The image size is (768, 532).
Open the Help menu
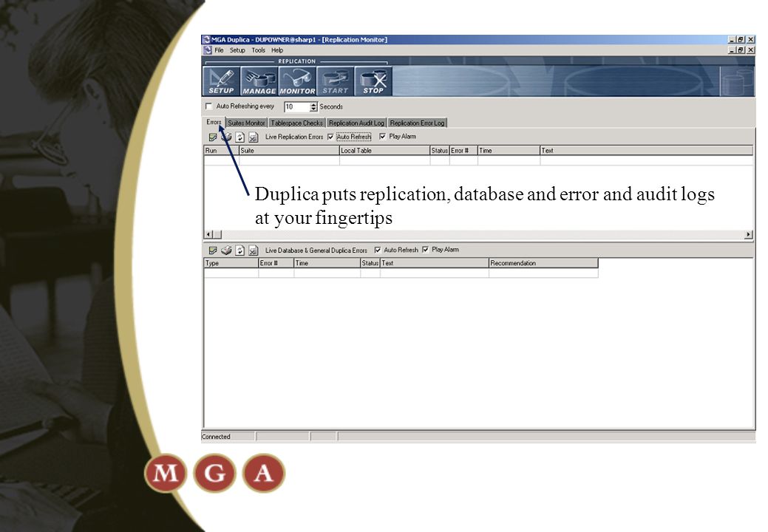[277, 50]
